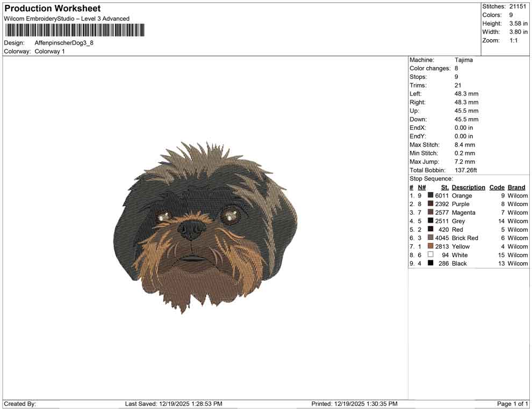
Task: Click the Production Worksheet title
Action: 52,8
